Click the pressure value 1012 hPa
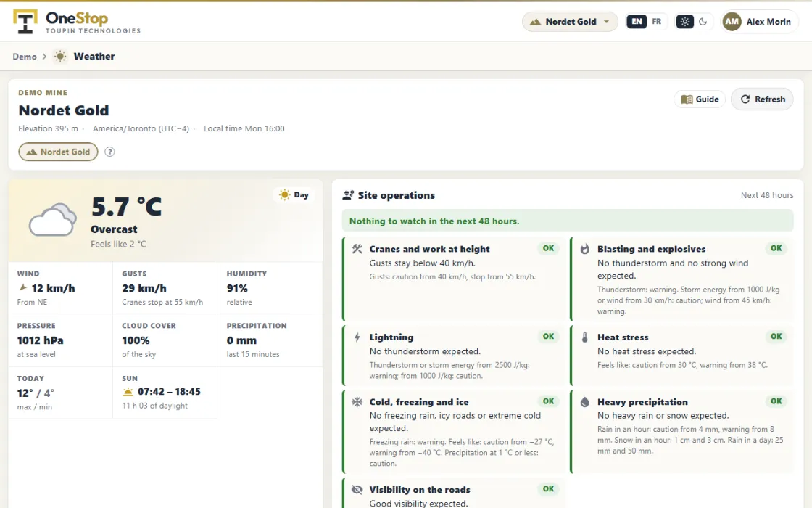Image resolution: width=812 pixels, height=508 pixels. (40, 340)
